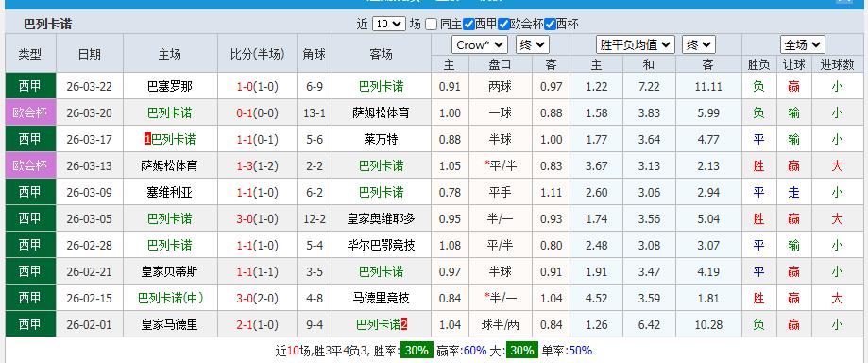Click the 比分(半场) column header
Viewport: 868px width, 363px height.
coord(257,54)
